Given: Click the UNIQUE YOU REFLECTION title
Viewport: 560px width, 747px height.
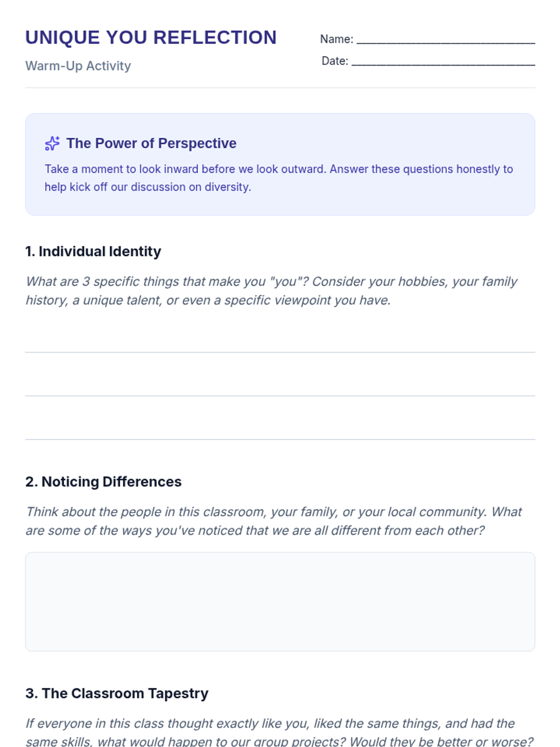Looking at the screenshot, I should (x=151, y=38).
